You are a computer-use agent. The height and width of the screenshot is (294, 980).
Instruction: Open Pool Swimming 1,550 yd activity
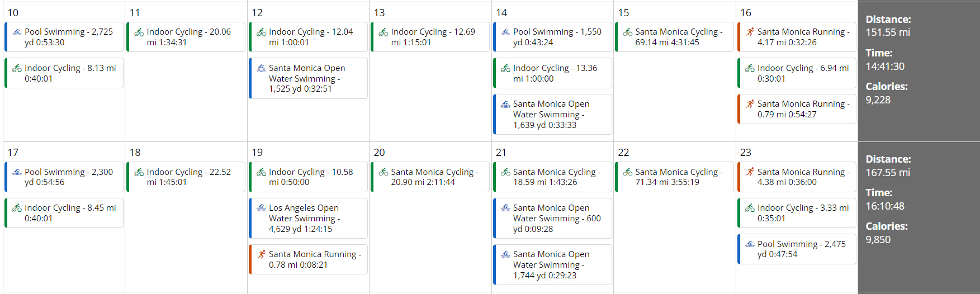point(557,37)
